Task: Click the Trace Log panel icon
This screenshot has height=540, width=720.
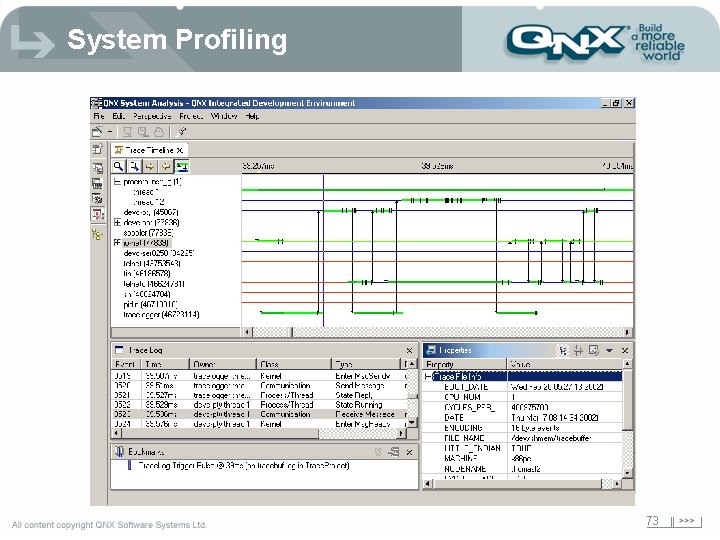Action: pyautogui.click(x=119, y=350)
